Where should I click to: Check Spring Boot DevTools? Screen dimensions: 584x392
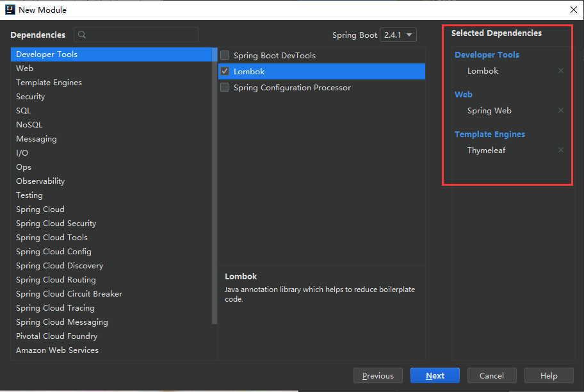point(225,55)
